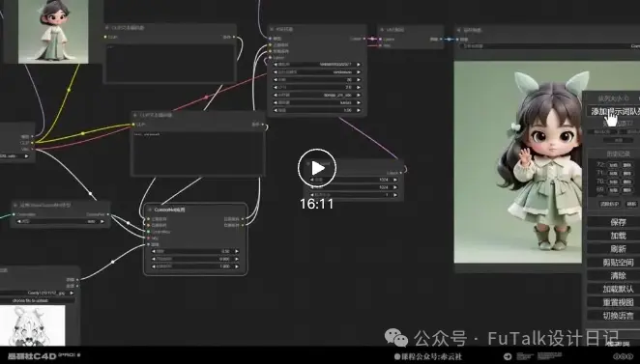Collapse the KSampler node via its title dot
This screenshot has width=640, height=364.
[x=273, y=29]
